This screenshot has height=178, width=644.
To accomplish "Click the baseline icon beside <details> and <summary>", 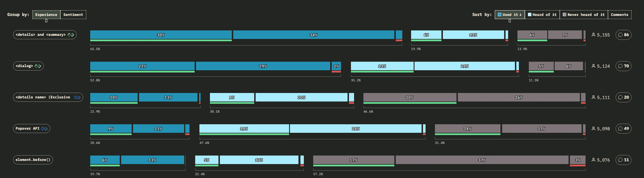I will click(x=71, y=35).
